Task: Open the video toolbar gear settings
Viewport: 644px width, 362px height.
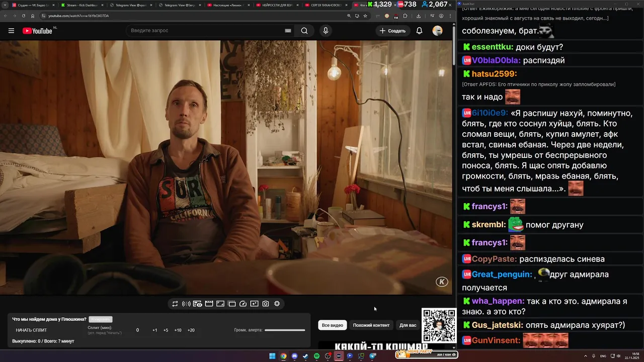Action: tap(277, 304)
